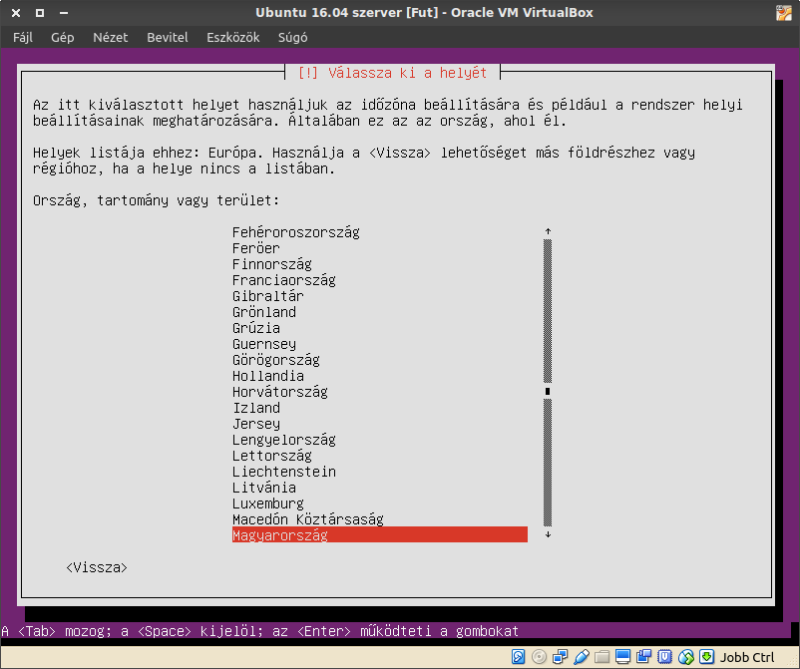
Task: Click the country list scrollbar position marker
Action: [x=548, y=391]
